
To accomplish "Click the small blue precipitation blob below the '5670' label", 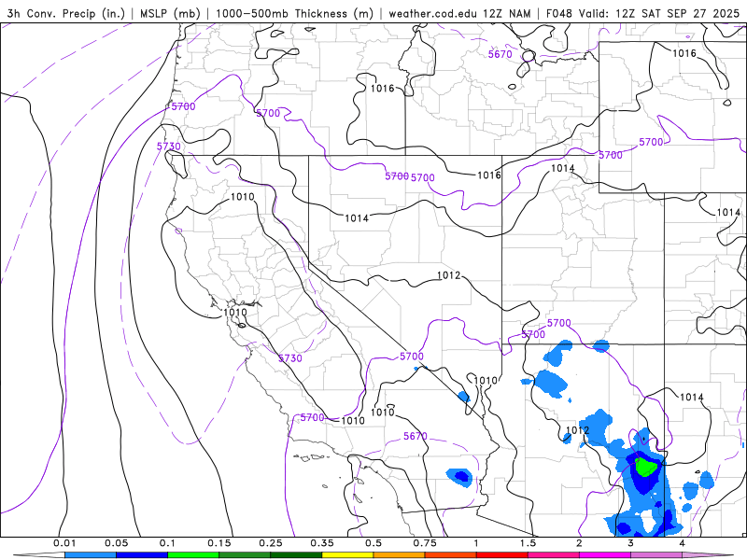I will tap(460, 477).
